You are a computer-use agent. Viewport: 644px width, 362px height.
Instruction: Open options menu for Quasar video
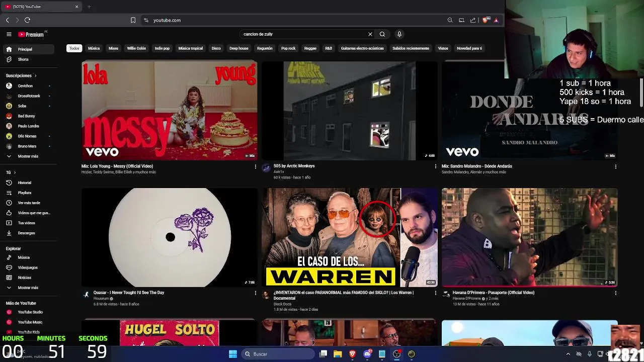255,293
